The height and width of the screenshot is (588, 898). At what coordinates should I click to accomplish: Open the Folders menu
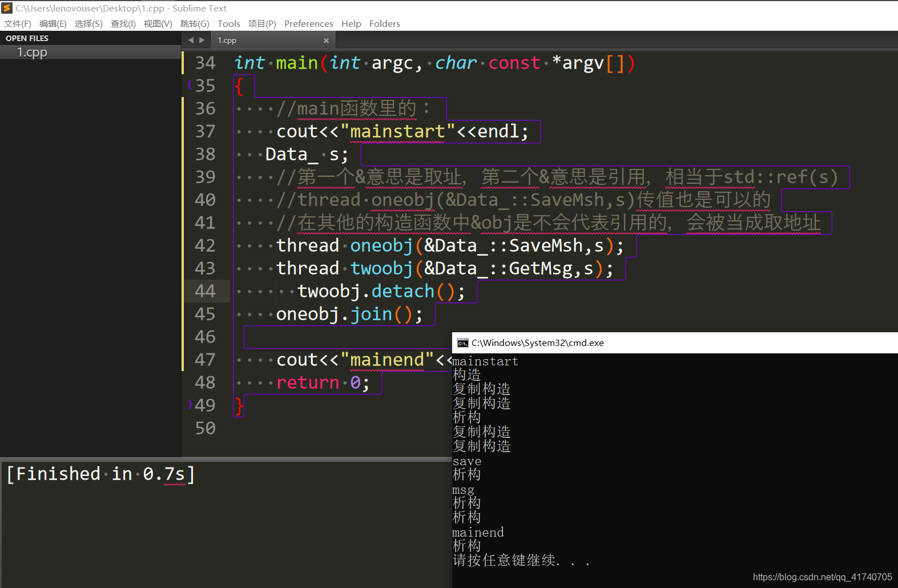point(385,23)
